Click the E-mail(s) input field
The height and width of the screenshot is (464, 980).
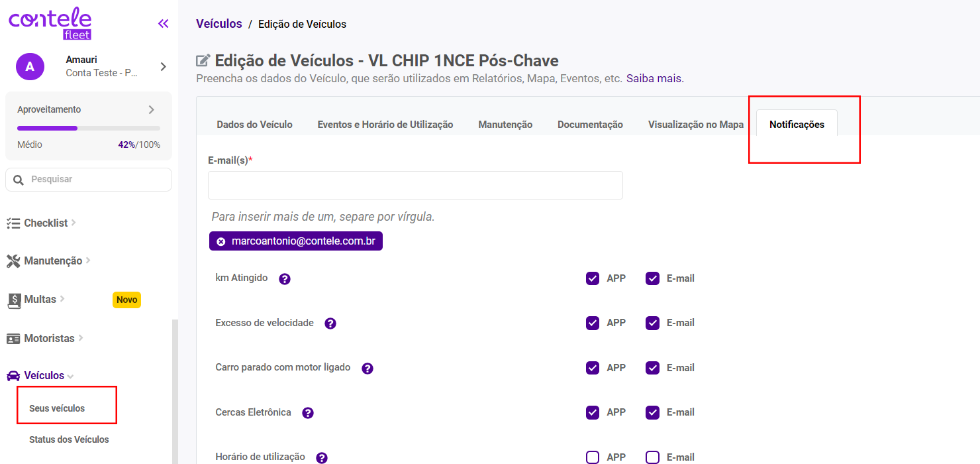click(x=415, y=186)
